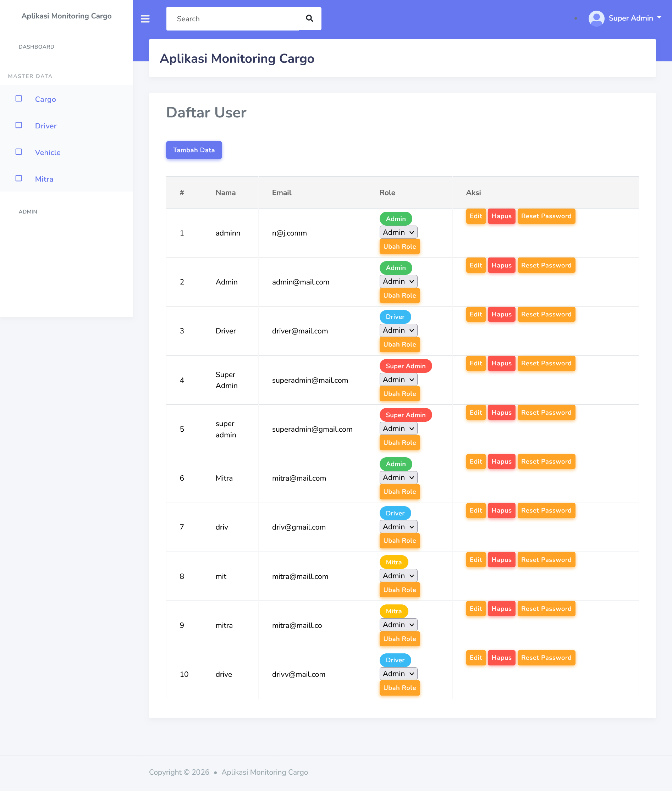Click Edit for superadmin@gmail.com user
Screen dimensions: 672x791
(475, 413)
